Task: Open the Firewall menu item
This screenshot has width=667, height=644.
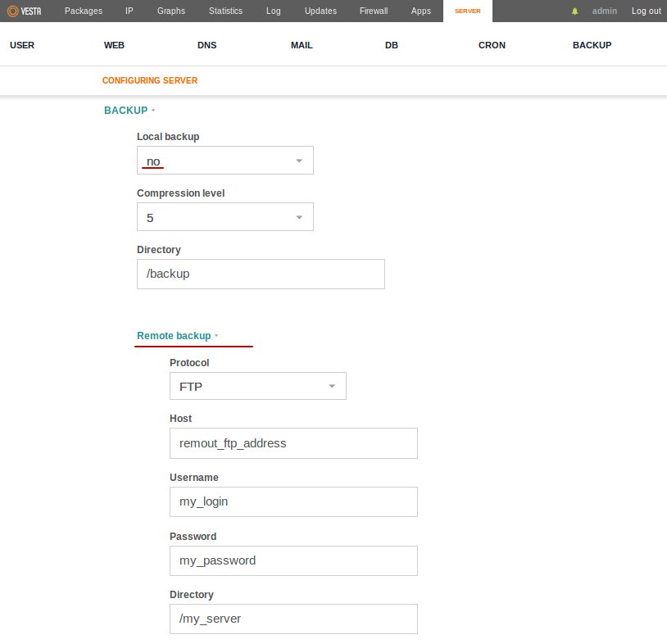Action: pos(374,11)
